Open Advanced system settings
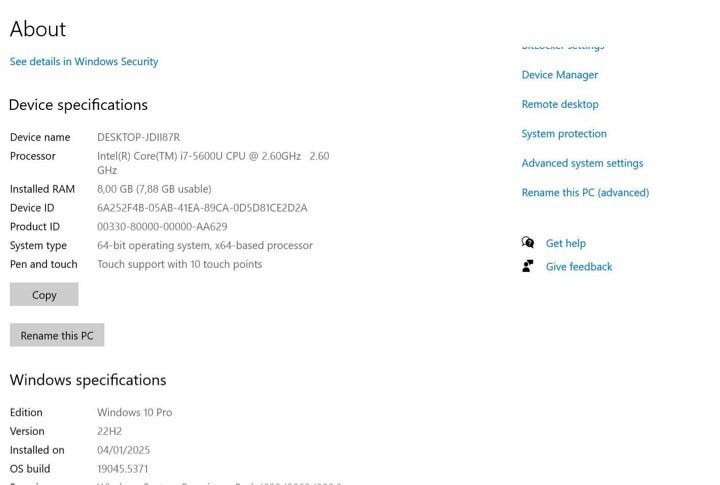The image size is (720, 485). [582, 163]
